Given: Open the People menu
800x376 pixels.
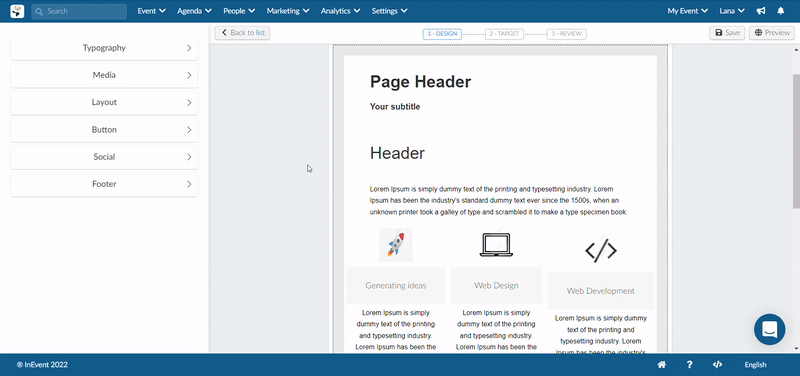Looking at the screenshot, I should pyautogui.click(x=239, y=11).
